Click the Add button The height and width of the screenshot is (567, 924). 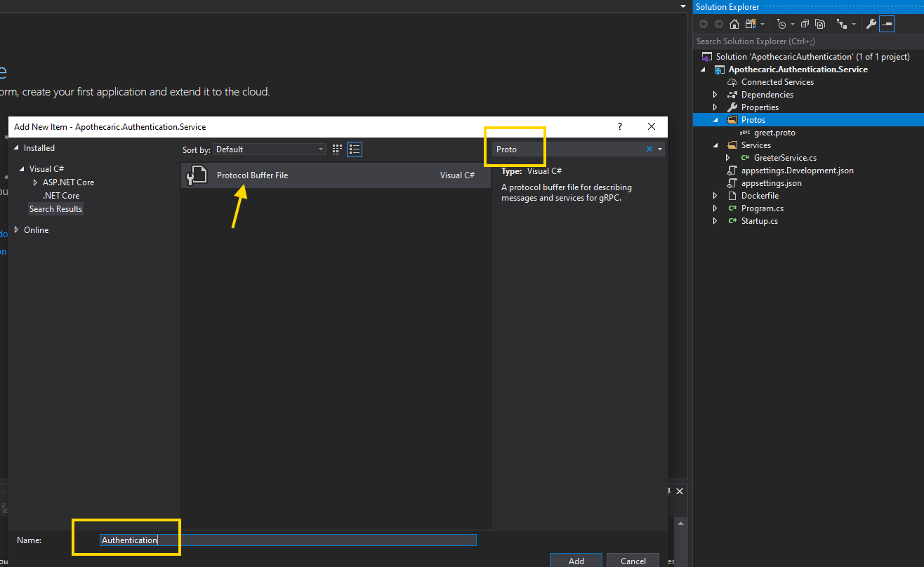[576, 560]
